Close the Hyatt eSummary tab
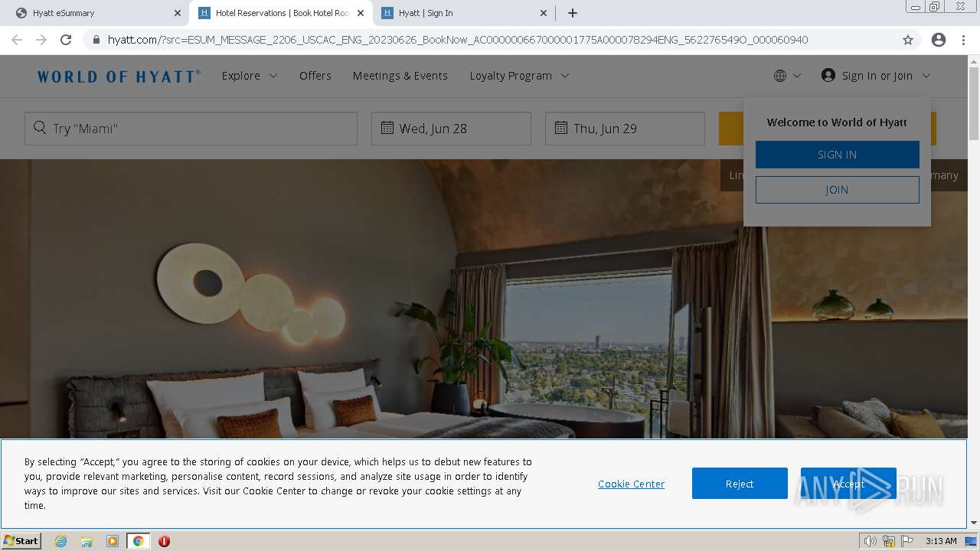The image size is (980, 551). pyautogui.click(x=178, y=13)
